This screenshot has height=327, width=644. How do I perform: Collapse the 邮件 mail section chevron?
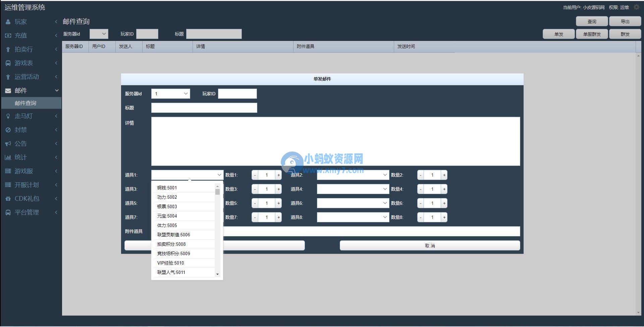(x=57, y=90)
